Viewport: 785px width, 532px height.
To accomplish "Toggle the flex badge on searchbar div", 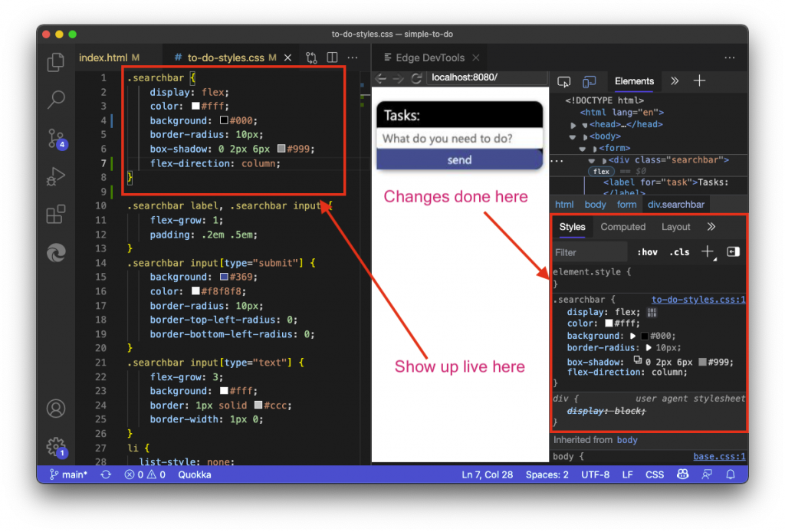I will pos(601,171).
